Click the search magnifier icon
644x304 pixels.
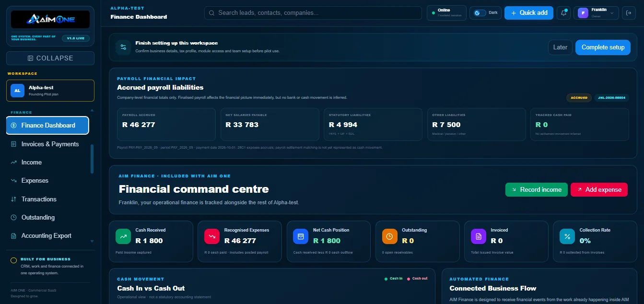coord(212,13)
